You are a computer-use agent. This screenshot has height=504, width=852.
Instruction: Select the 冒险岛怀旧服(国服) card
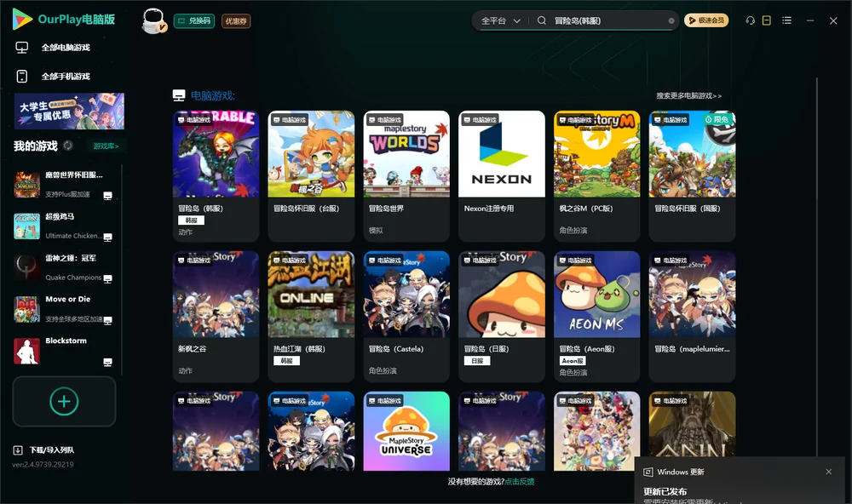click(692, 176)
